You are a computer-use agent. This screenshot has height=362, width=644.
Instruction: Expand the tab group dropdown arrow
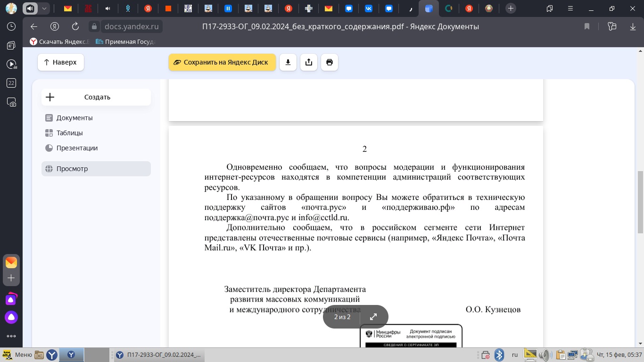(x=44, y=8)
